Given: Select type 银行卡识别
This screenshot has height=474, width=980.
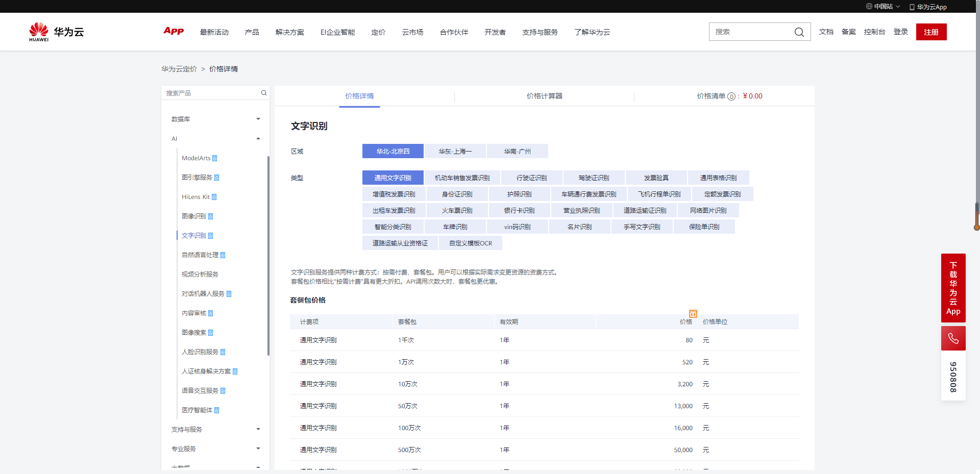Looking at the screenshot, I should click(520, 210).
